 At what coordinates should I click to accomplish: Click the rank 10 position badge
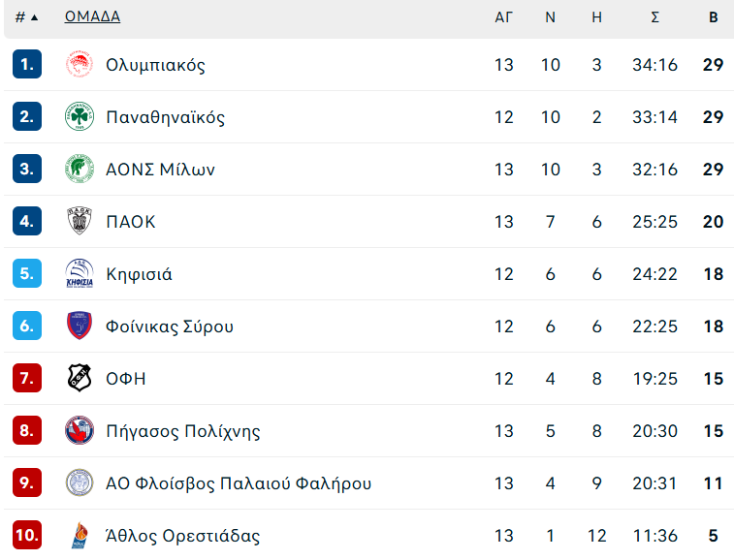coord(27,535)
